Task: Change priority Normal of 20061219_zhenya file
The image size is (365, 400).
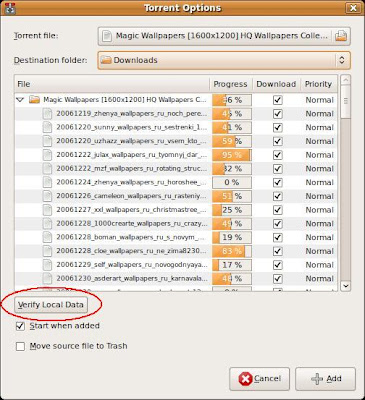Action: (319, 114)
